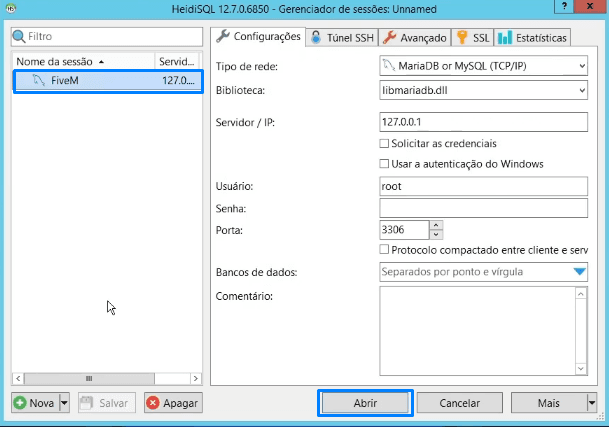The image size is (609, 427).
Task: Click the Salvar button
Action: [107, 403]
